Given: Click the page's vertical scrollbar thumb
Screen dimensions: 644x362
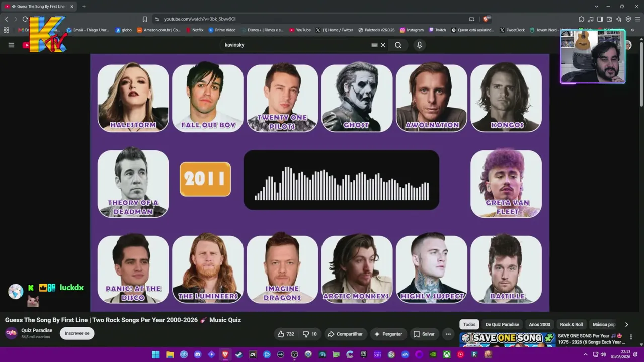Looking at the screenshot, I should click(640, 73).
